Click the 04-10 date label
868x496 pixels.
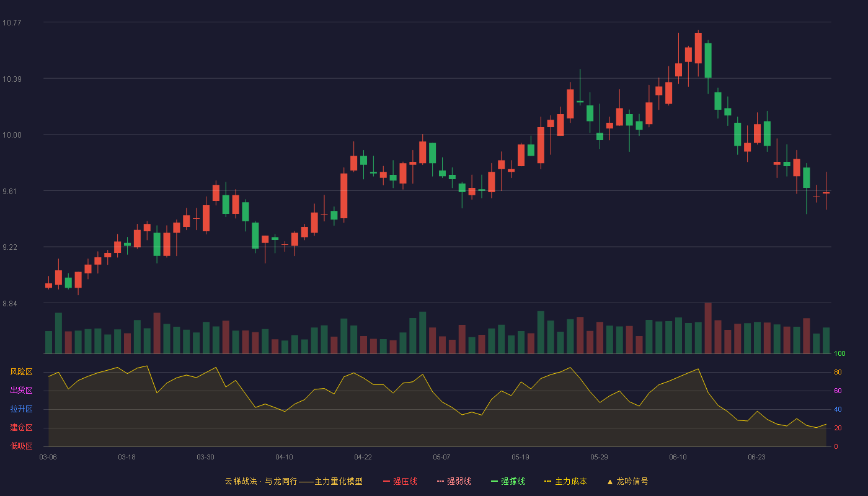coord(284,457)
